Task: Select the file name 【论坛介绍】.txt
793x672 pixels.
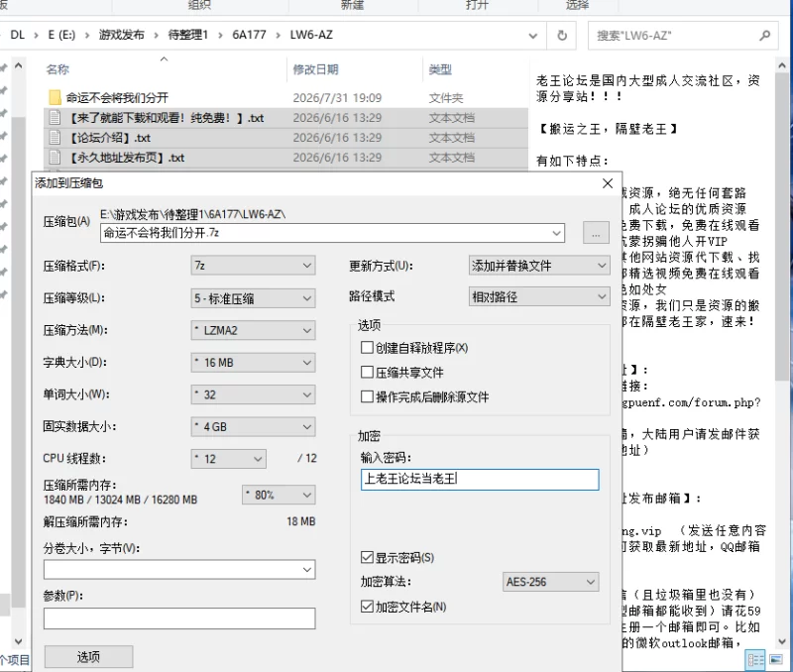Action: pyautogui.click(x=110, y=138)
